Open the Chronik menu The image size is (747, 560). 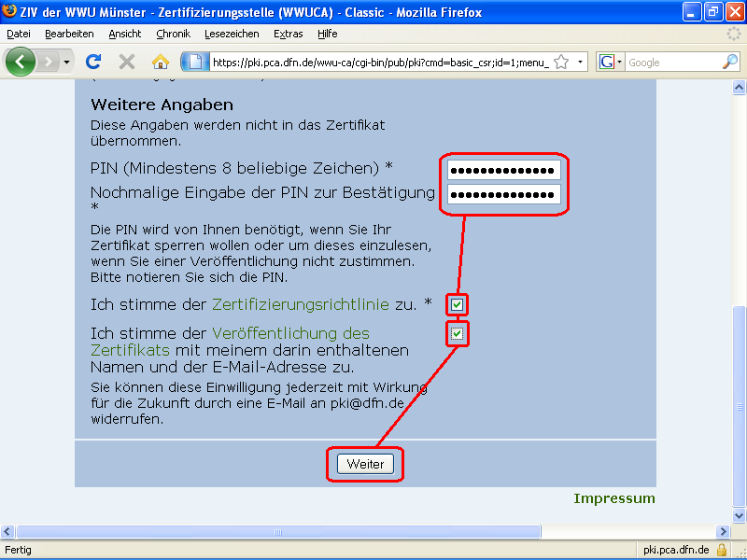coord(173,34)
